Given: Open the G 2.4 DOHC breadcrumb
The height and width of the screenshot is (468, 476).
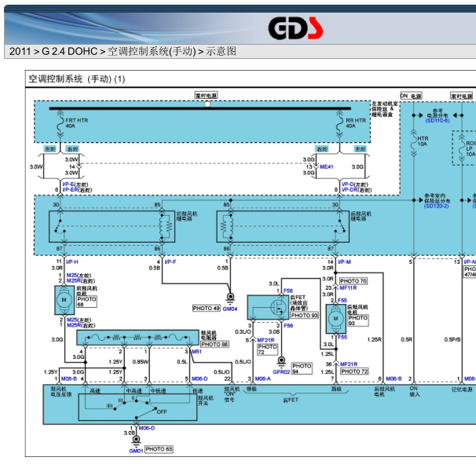Looking at the screenshot, I should pyautogui.click(x=70, y=51).
